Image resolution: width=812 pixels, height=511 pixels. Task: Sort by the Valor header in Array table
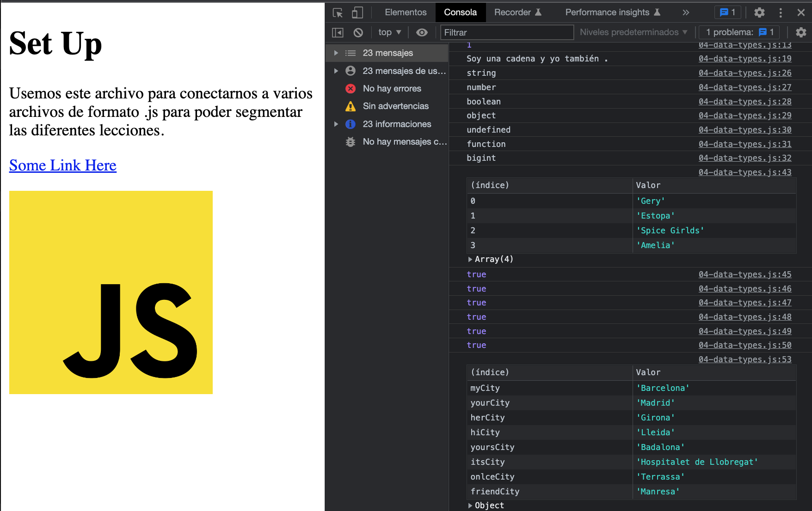(x=714, y=185)
